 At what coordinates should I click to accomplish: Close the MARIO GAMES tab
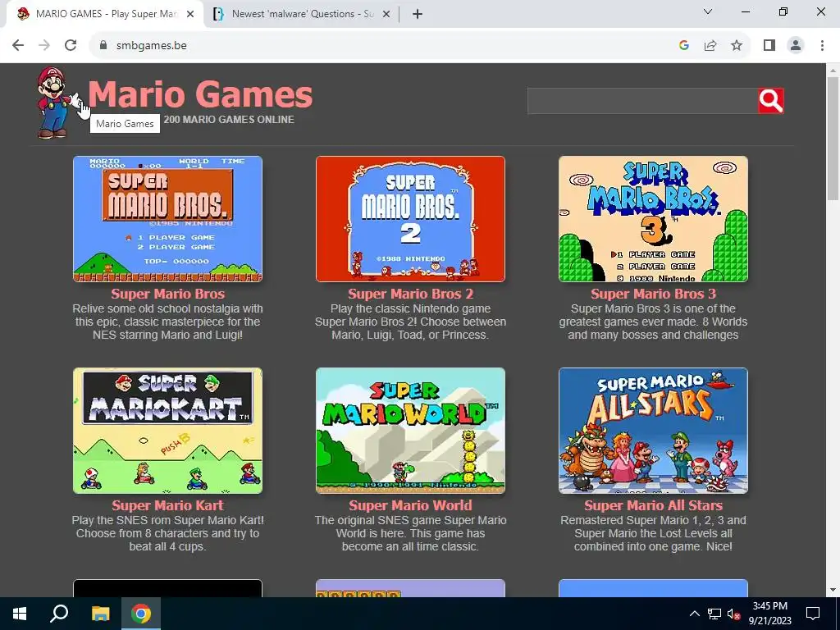point(189,14)
